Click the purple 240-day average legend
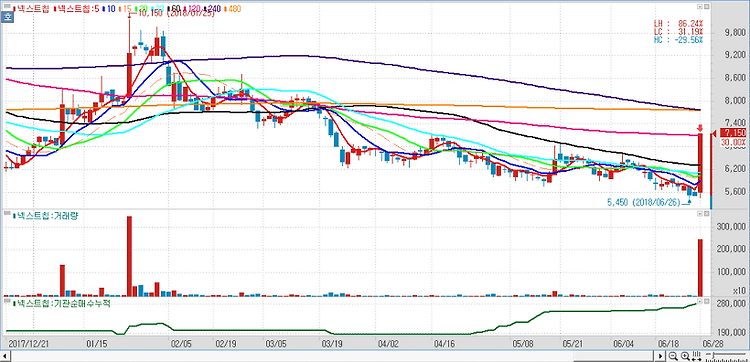The width and height of the screenshot is (750, 362). (x=213, y=9)
